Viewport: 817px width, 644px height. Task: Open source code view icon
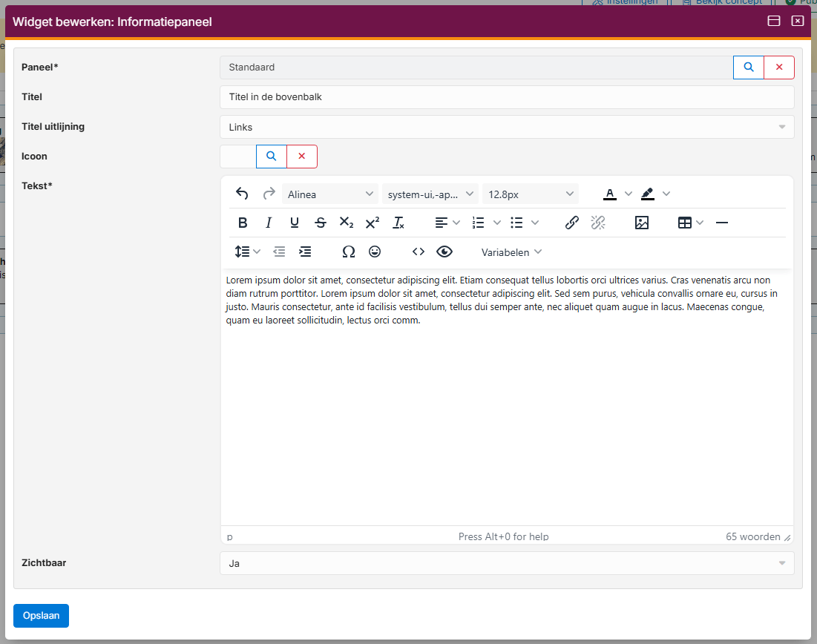(x=419, y=252)
